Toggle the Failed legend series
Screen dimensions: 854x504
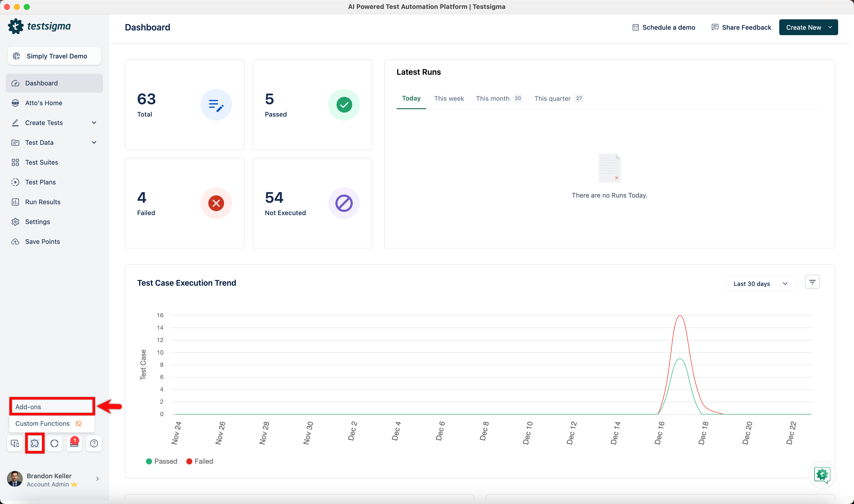pyautogui.click(x=200, y=461)
